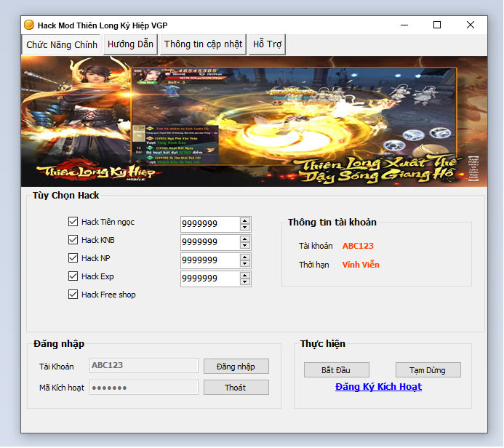Viewport: 504px width, 448px height.
Task: Maximize the Hack Mod window
Action: (x=437, y=25)
